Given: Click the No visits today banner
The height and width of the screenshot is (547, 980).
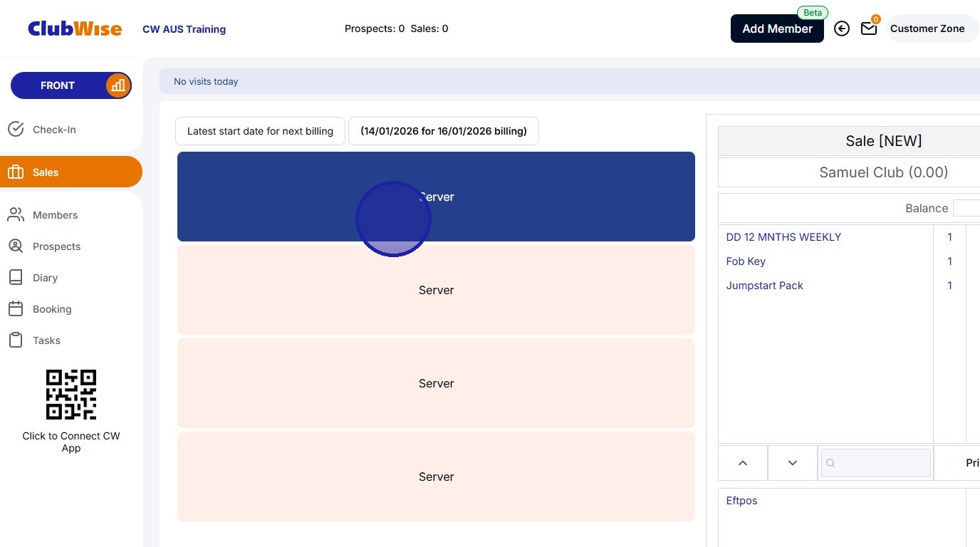Looking at the screenshot, I should 570,81.
